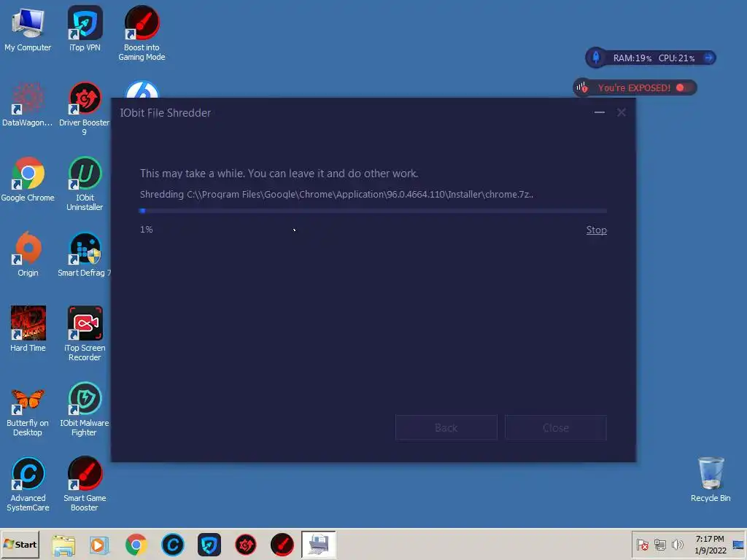Open Boost into Gaming Mode shortcut
The height and width of the screenshot is (560, 747).
pyautogui.click(x=142, y=34)
